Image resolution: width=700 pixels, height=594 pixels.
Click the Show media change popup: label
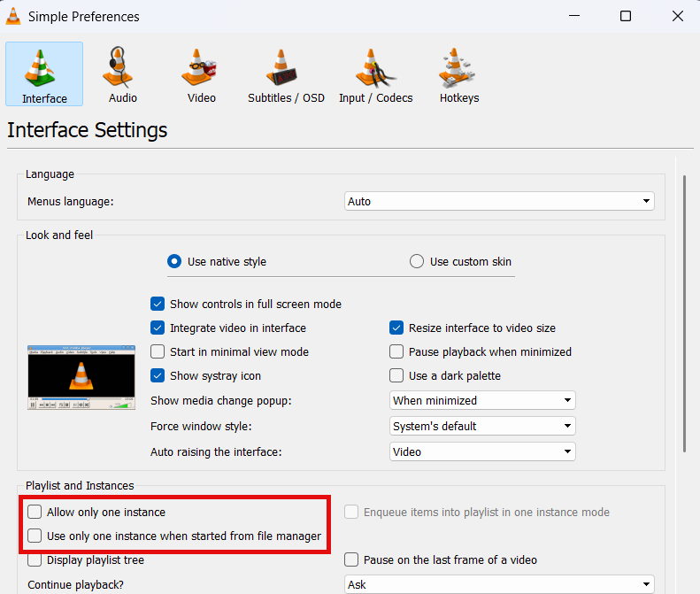click(x=221, y=401)
